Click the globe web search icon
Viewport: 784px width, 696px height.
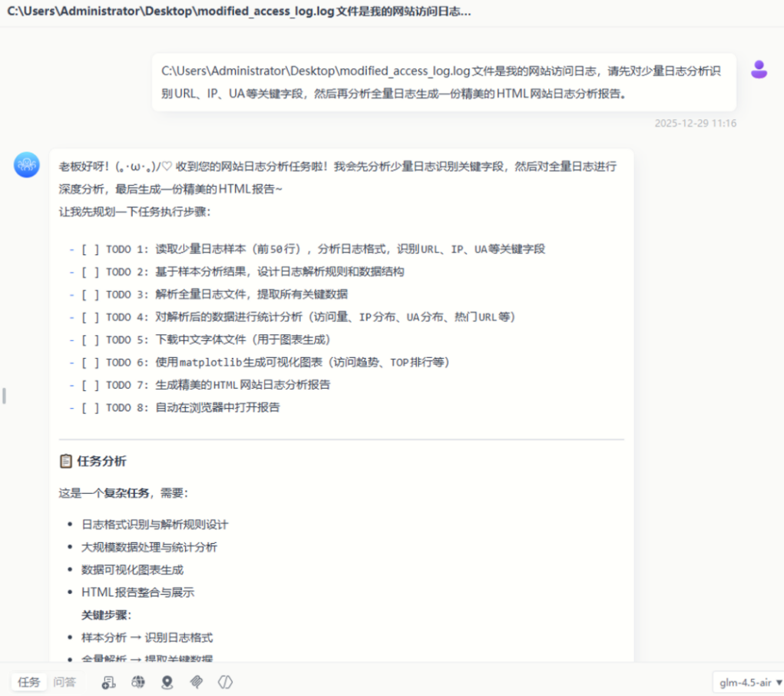pyautogui.click(x=138, y=682)
